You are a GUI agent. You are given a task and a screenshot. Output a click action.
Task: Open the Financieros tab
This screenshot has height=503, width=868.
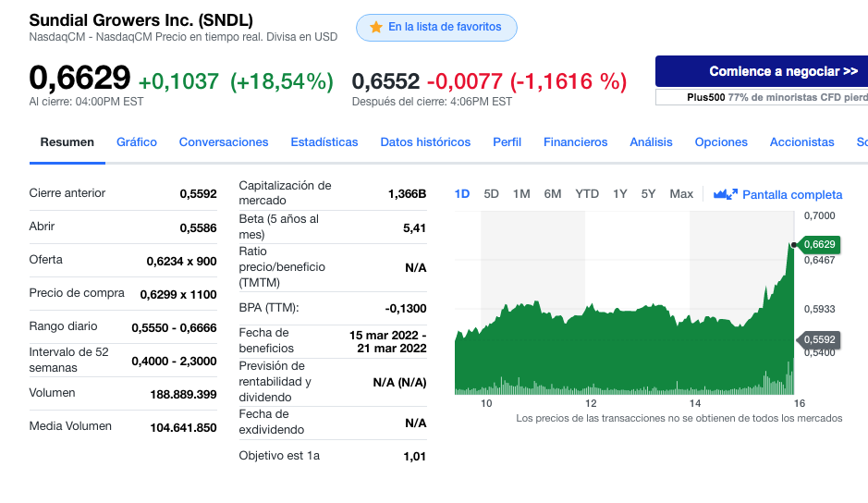tap(575, 142)
